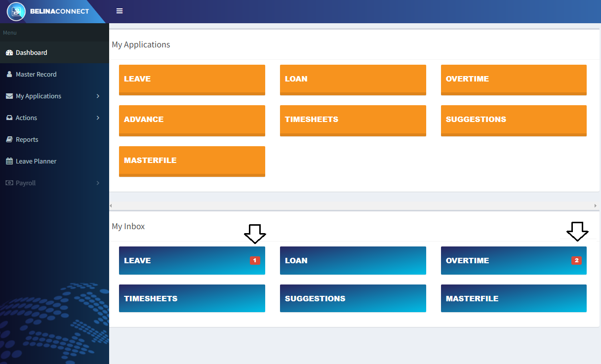Expand the My Applications sidebar chevron

(x=98, y=96)
